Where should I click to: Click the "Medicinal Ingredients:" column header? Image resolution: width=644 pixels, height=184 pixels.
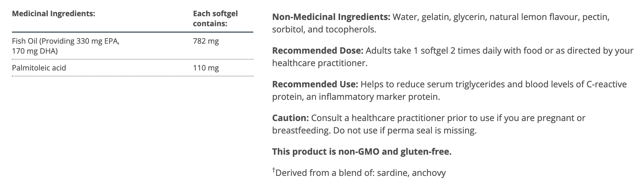point(53,14)
